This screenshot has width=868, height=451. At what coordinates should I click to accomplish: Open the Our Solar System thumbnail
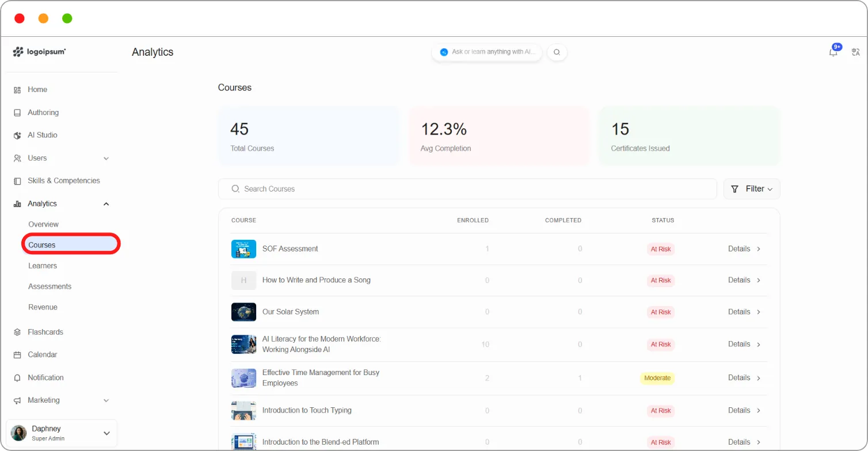coord(243,312)
